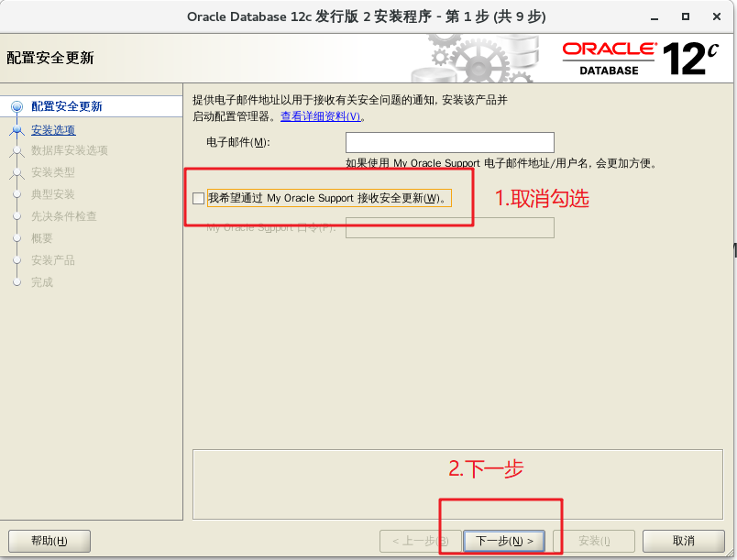
Task: Click the 安装类型 step text
Action: tap(53, 172)
